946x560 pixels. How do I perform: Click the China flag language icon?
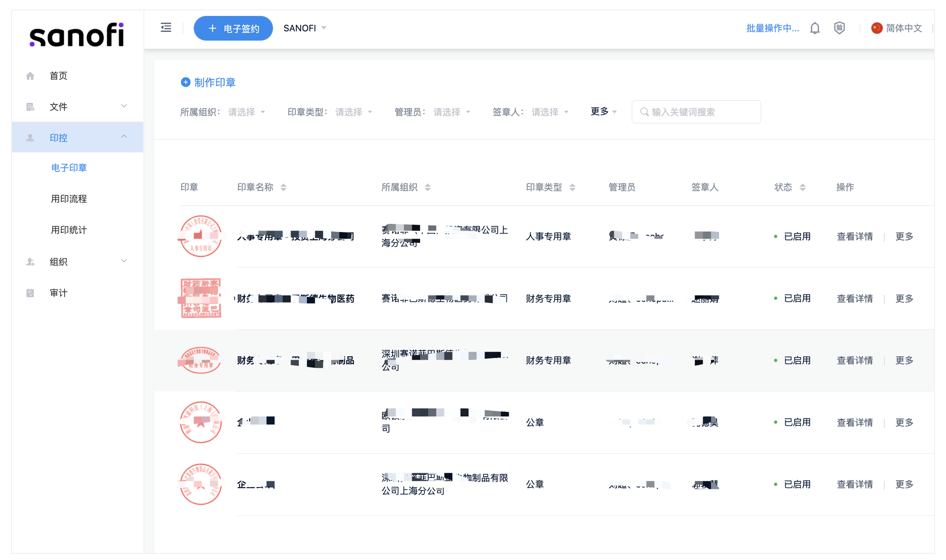[x=876, y=28]
